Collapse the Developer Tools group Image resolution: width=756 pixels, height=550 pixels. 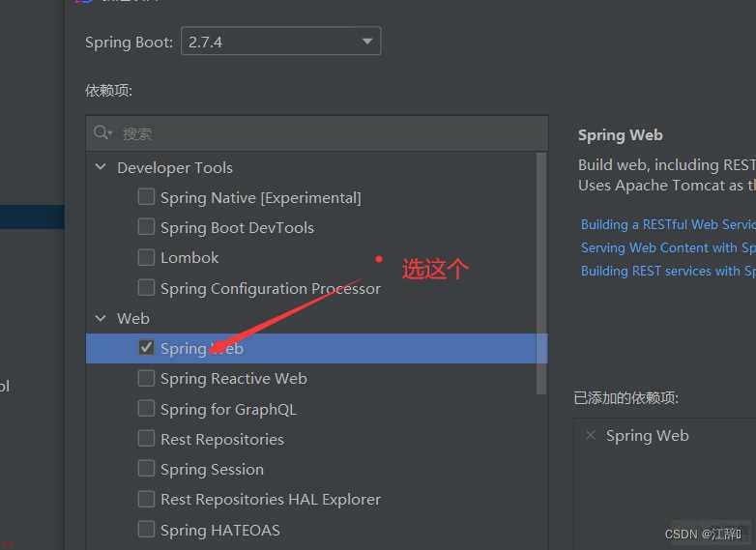tap(101, 167)
